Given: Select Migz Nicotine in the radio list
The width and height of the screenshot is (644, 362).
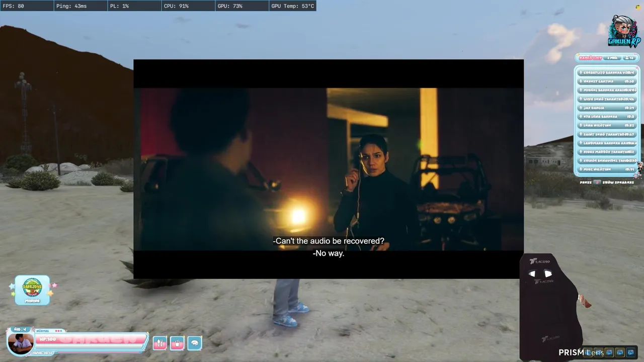Looking at the screenshot, I should [x=608, y=169].
